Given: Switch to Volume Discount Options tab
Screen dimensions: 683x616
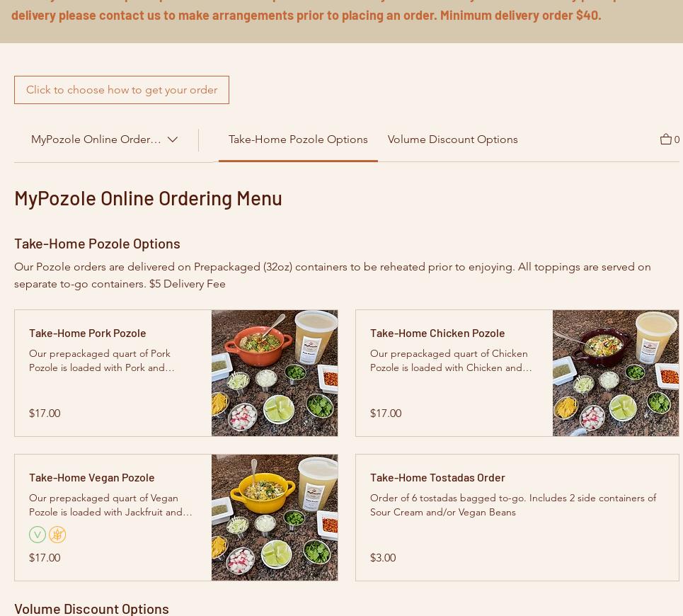Looking at the screenshot, I should tap(452, 139).
